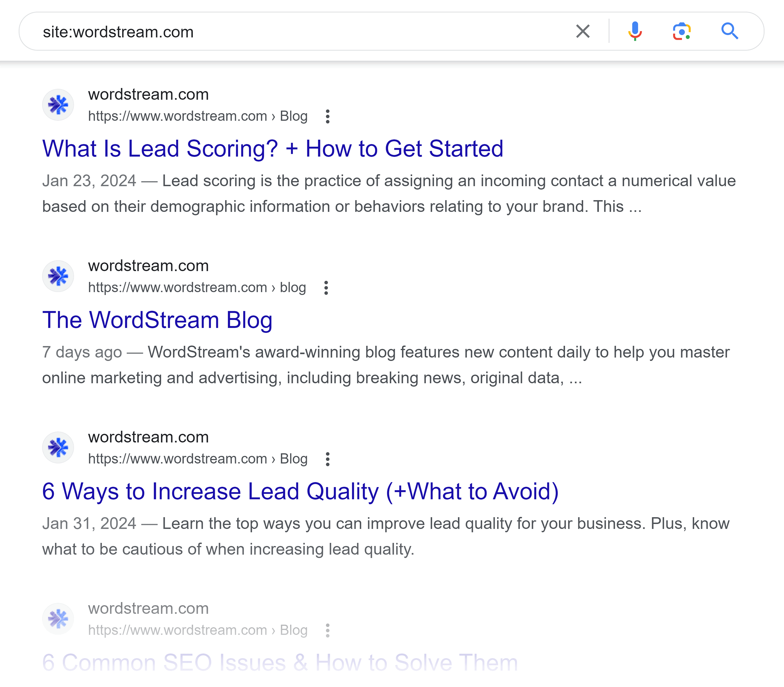Image resolution: width=784 pixels, height=687 pixels.
Task: Click the Blog breadcrumb under the first result
Action: pyautogui.click(x=294, y=116)
